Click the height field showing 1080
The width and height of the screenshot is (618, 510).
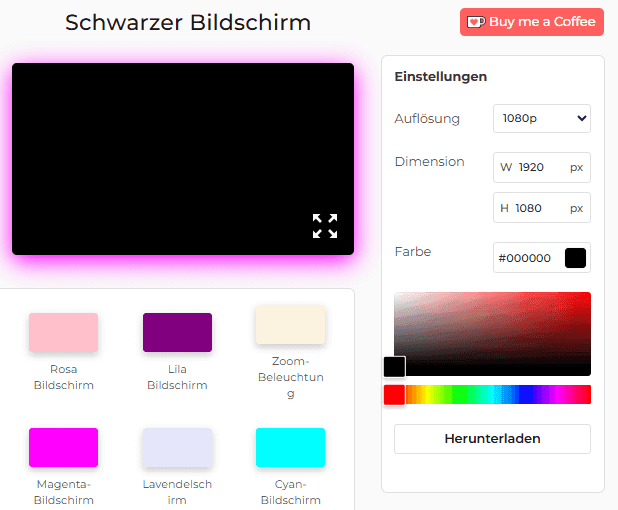pyautogui.click(x=542, y=208)
